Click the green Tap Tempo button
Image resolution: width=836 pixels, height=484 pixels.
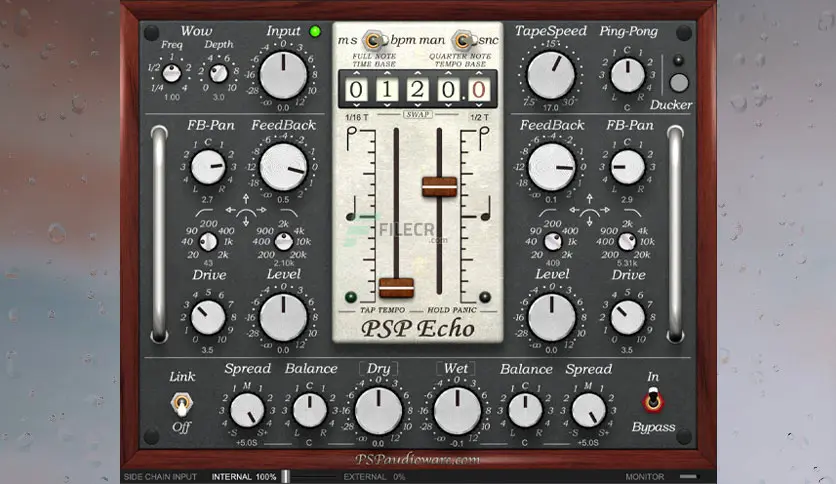click(351, 297)
